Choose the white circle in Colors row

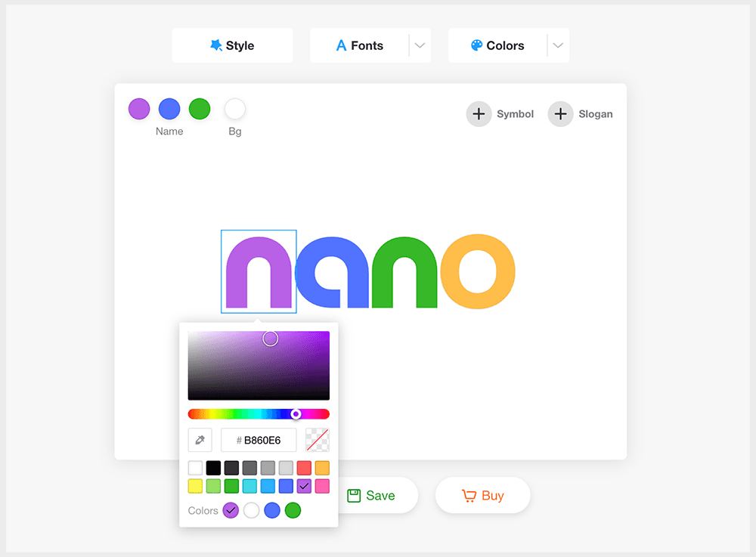tap(251, 510)
